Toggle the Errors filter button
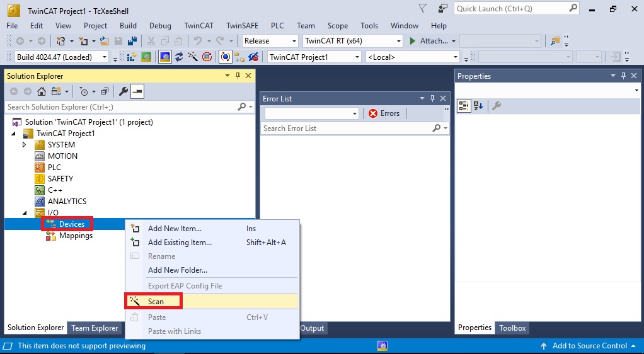The height and width of the screenshot is (354, 644). click(x=384, y=113)
